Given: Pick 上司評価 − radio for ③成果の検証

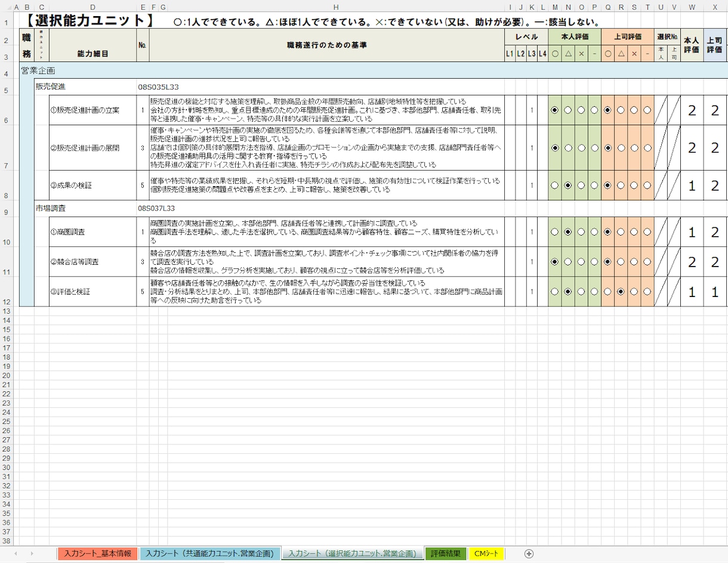Looking at the screenshot, I should coord(647,185).
